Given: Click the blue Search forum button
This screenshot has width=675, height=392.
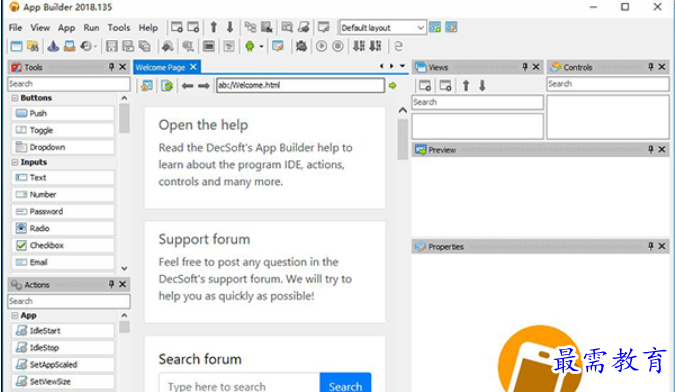Looking at the screenshot, I should click(x=345, y=383).
